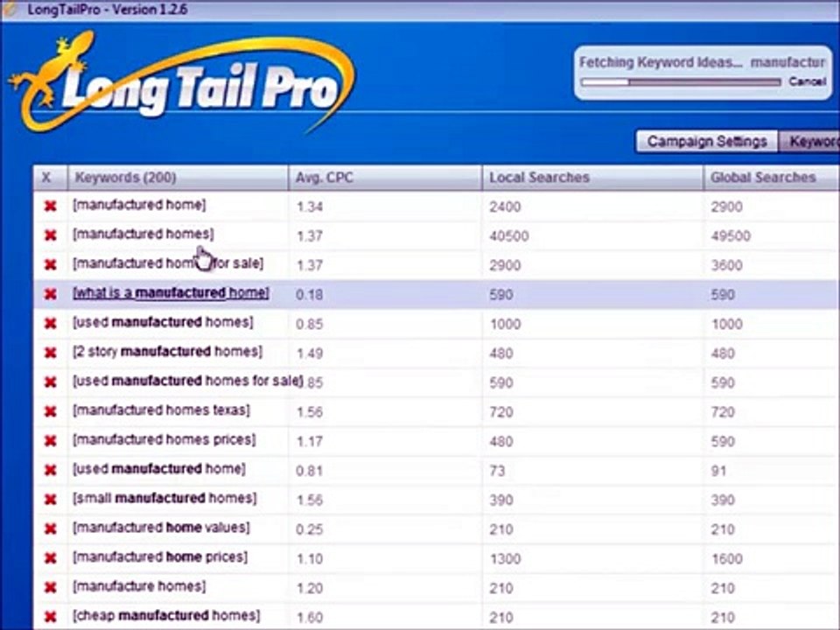Screen dimensions: 840x630
Task: Click the LongTailPro Version 1.2.6 title bar
Action: click(x=420, y=10)
